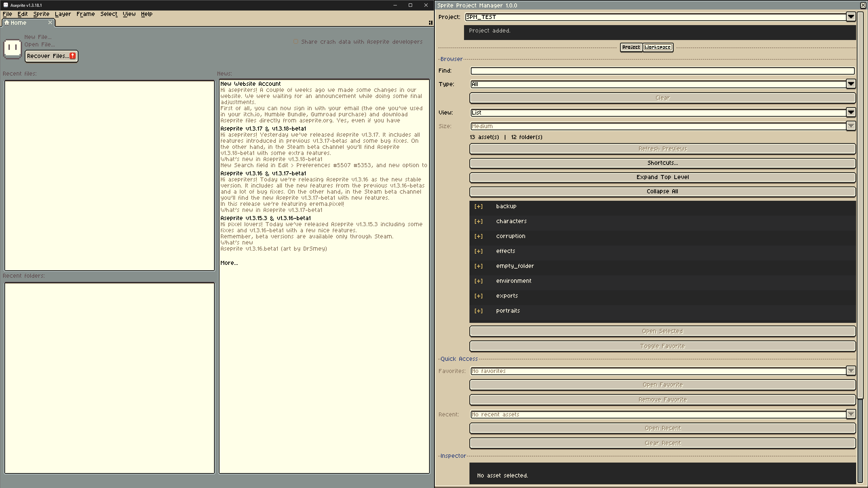Click the New File link
This screenshot has width=868, height=488.
click(38, 37)
